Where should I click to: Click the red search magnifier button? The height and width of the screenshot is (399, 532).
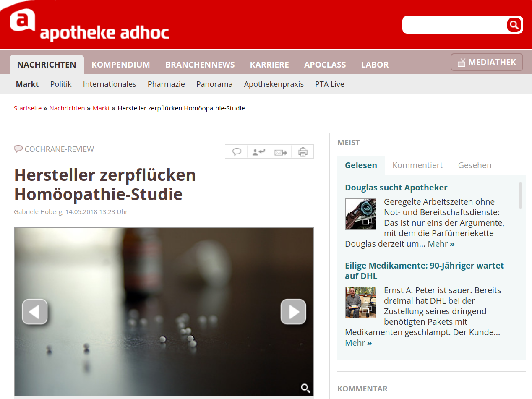coord(514,25)
